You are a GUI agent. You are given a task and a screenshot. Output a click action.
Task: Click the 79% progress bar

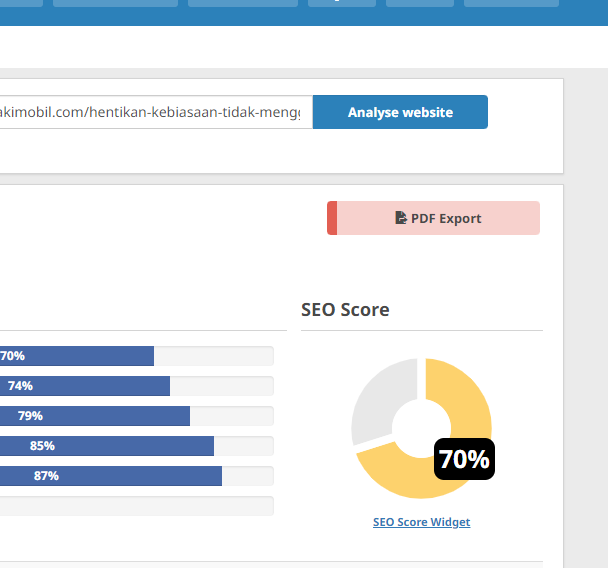coord(137,416)
